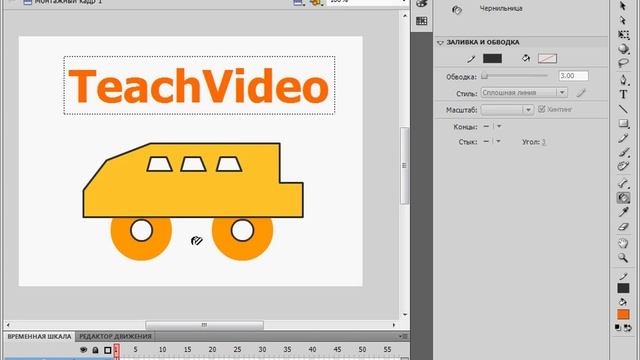
Task: Toggle show/hide all layers eye icon
Action: coord(84,350)
